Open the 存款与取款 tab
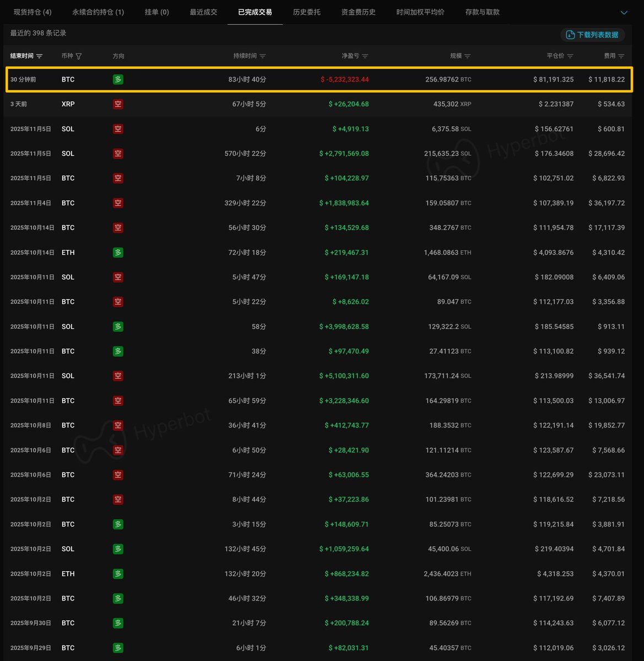The image size is (644, 661). (x=482, y=12)
